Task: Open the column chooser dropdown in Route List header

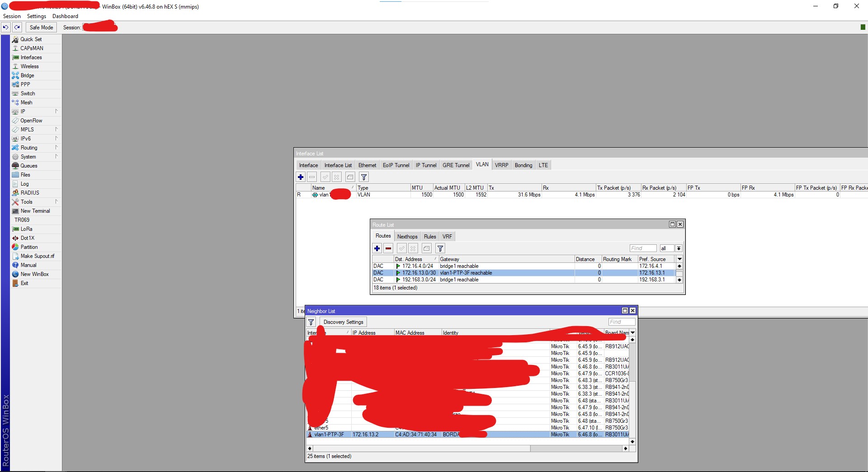Action: (679, 259)
